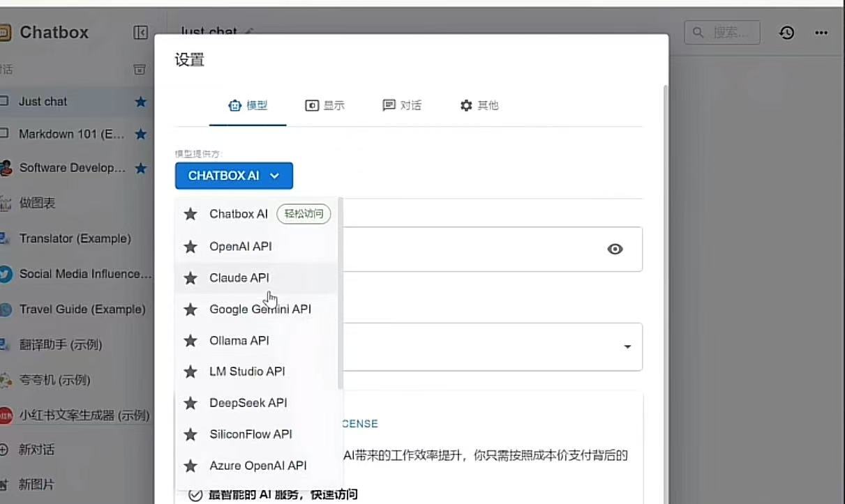The image size is (845, 504).
Task: Click the star icon beside OpenAI API
Action: (x=190, y=246)
